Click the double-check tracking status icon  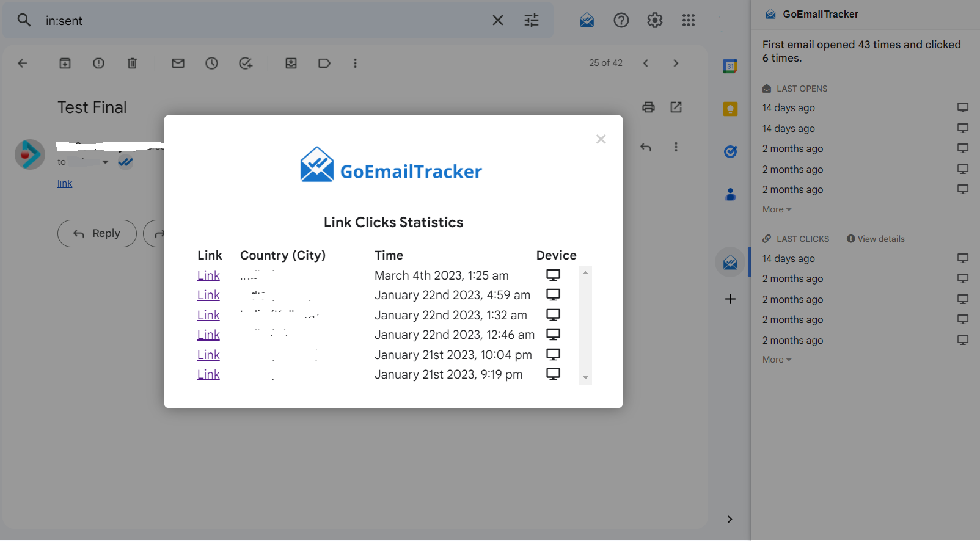coord(126,162)
